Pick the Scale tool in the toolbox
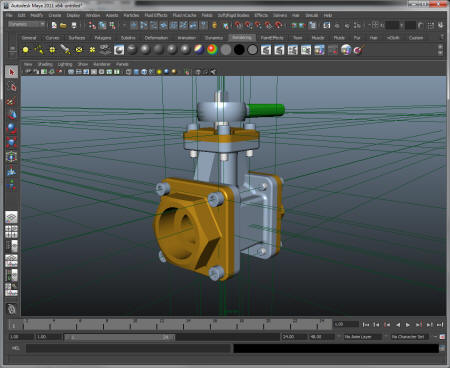Screen dimensions: 450x368 pyautogui.click(x=12, y=142)
